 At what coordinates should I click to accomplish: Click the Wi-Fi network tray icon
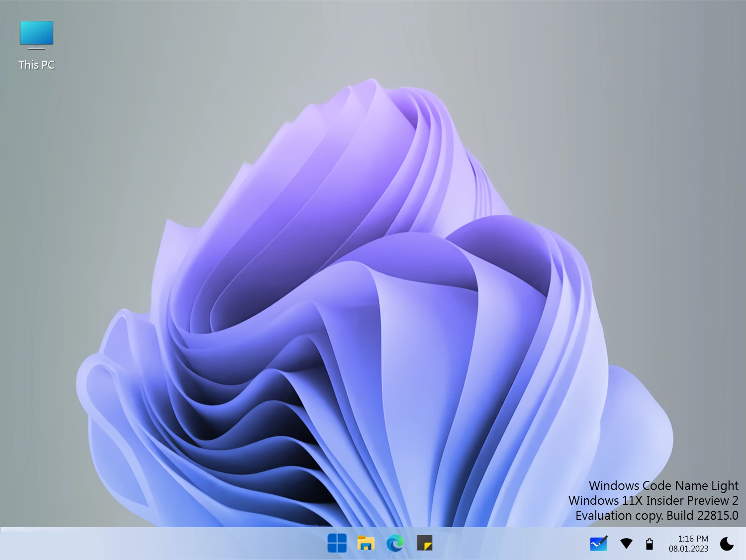(627, 544)
